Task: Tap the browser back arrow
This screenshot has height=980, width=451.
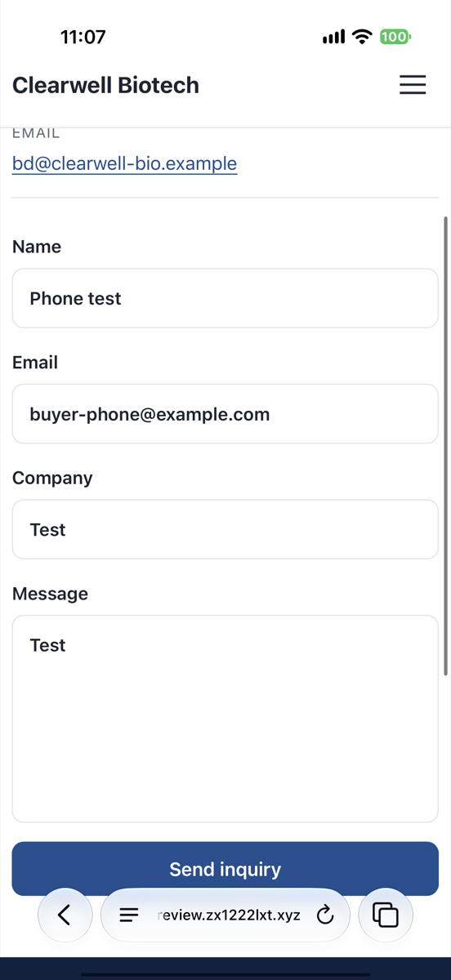Action: [65, 915]
